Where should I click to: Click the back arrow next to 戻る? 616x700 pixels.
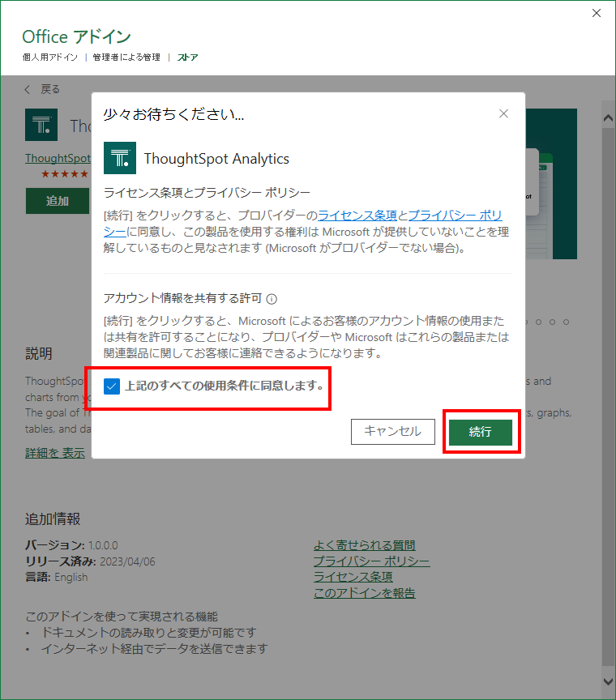(x=28, y=89)
